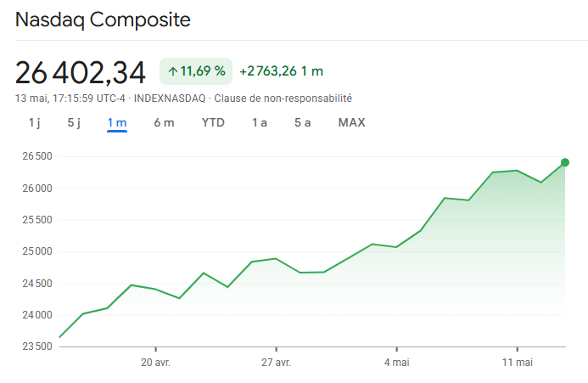Click the INDEXNASDAQ label
This screenshot has height=383, width=588.
[170, 99]
